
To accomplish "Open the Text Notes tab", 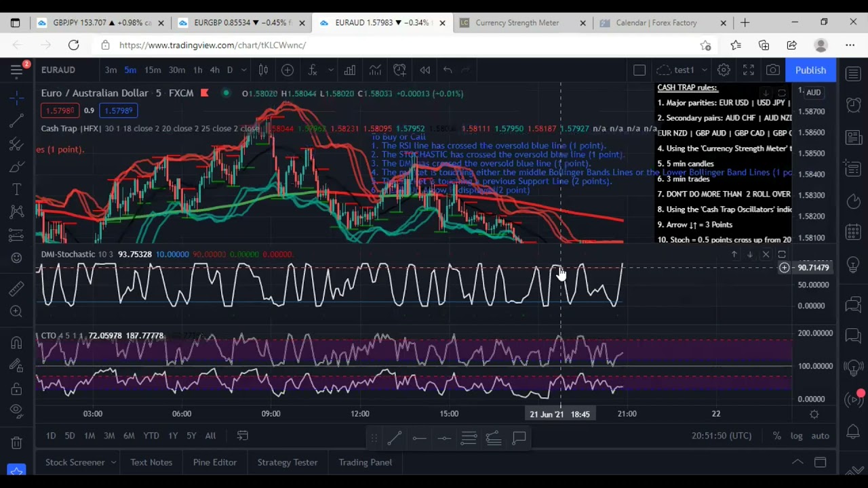I will click(x=151, y=462).
